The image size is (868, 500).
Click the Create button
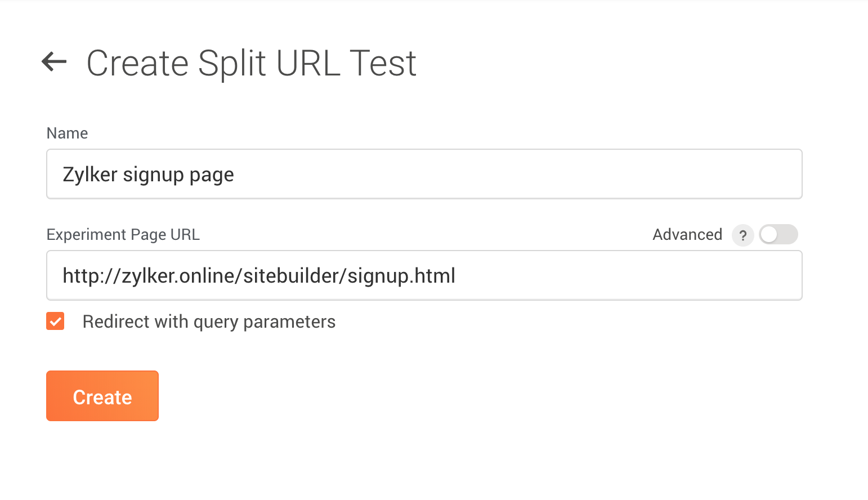102,396
